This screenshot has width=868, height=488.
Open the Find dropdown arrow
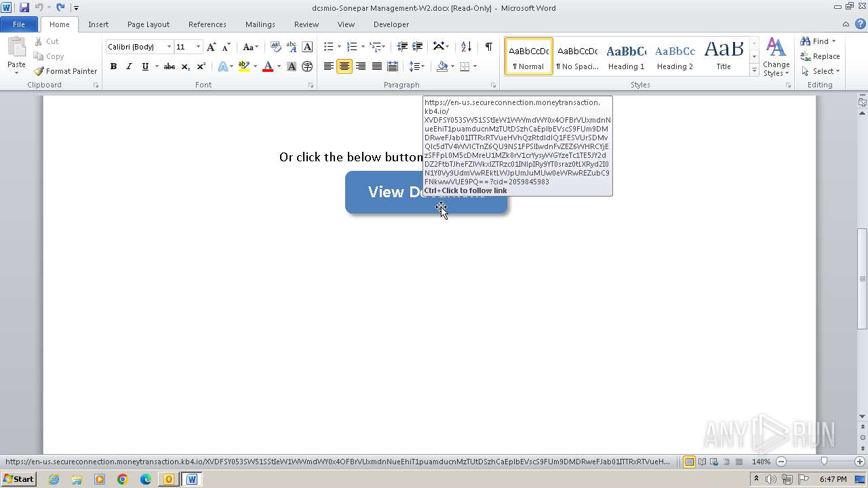833,41
